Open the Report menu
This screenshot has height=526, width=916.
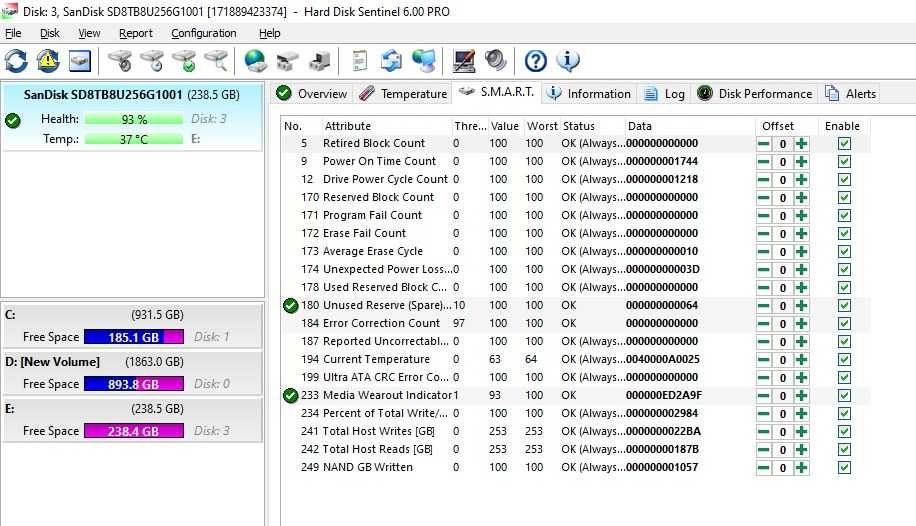[136, 33]
